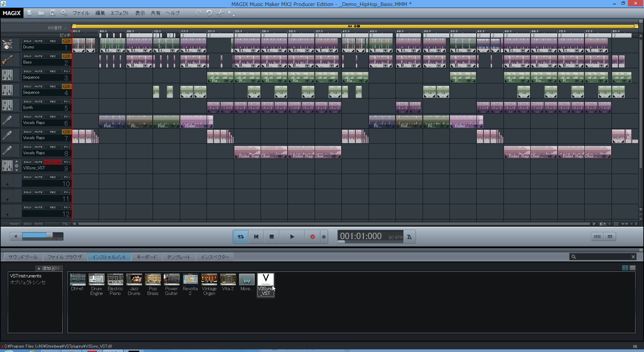The height and width of the screenshot is (352, 644).
Task: Mute the Synth track
Action: [39, 102]
